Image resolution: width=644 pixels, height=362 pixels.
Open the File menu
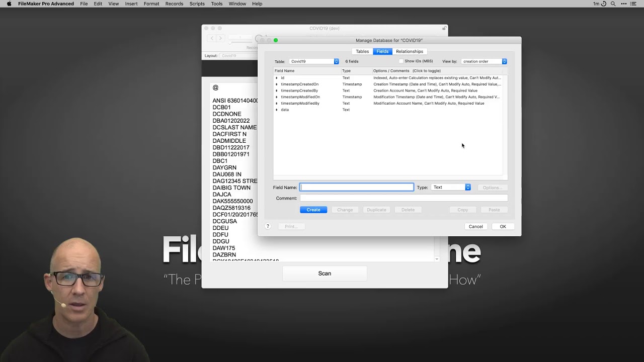coord(84,4)
